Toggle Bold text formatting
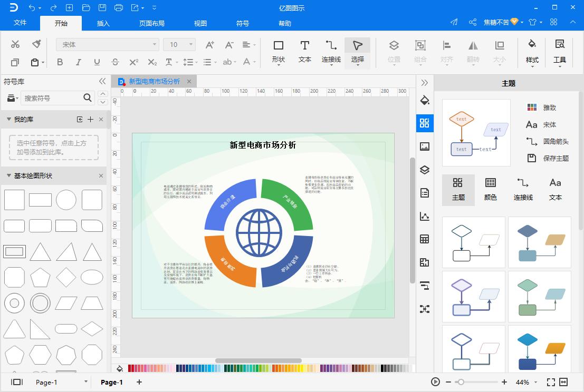584x392 pixels. click(60, 62)
